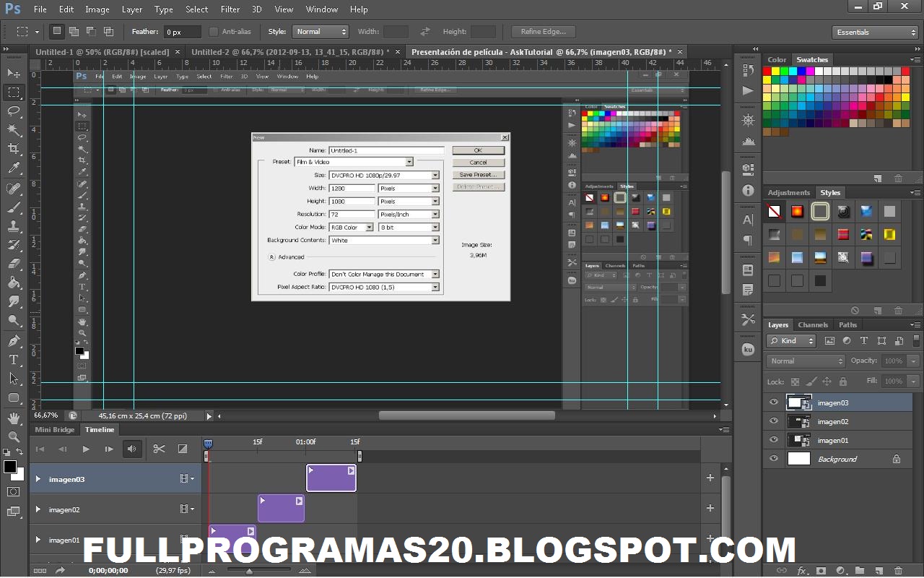Image resolution: width=924 pixels, height=578 pixels.
Task: Switch to the Mini Bridge tab
Action: click(x=55, y=429)
